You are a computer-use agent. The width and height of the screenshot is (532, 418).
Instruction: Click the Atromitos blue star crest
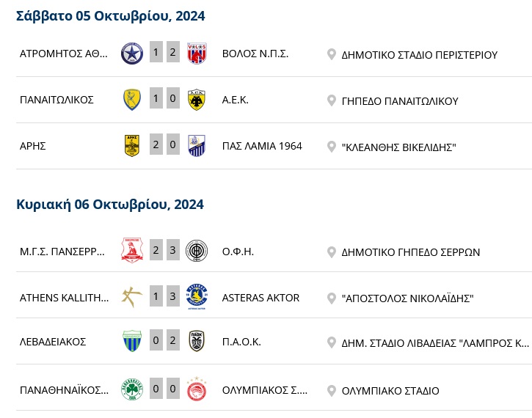pyautogui.click(x=132, y=54)
